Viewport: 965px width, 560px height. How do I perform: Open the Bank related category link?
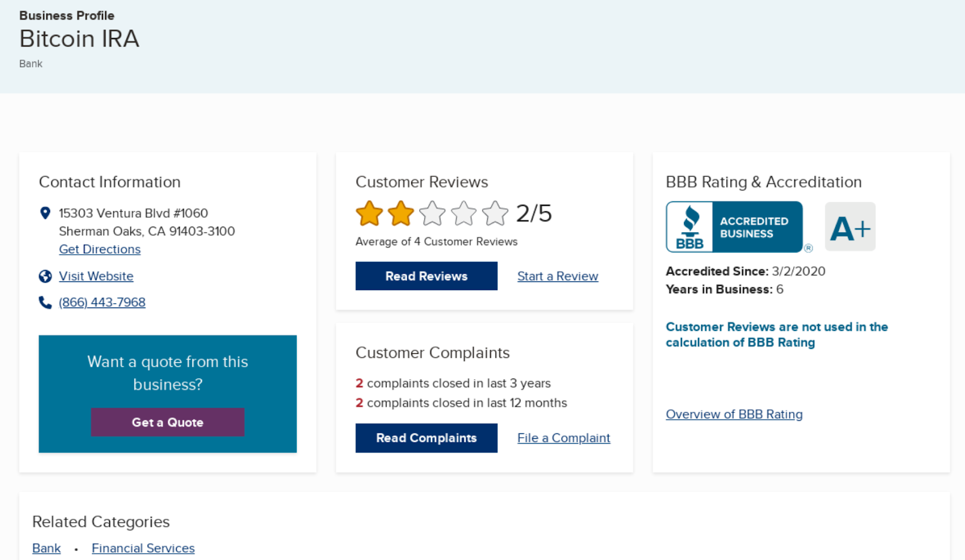click(46, 548)
